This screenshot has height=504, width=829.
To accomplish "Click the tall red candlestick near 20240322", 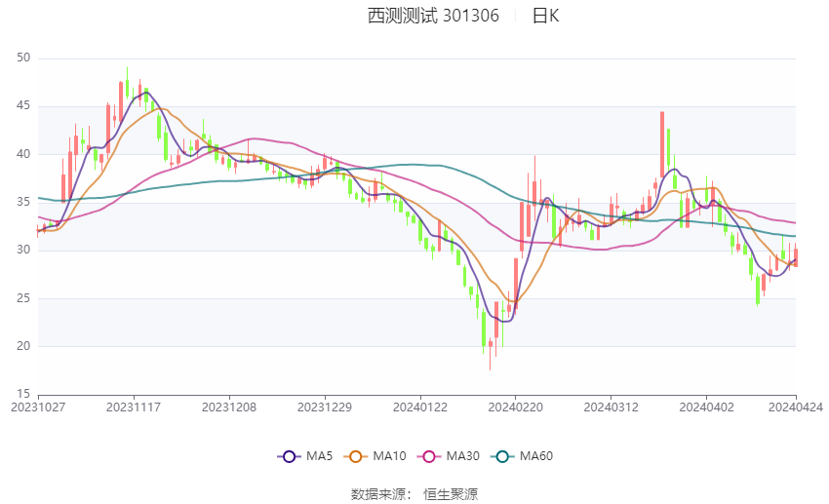I will pos(662,144).
